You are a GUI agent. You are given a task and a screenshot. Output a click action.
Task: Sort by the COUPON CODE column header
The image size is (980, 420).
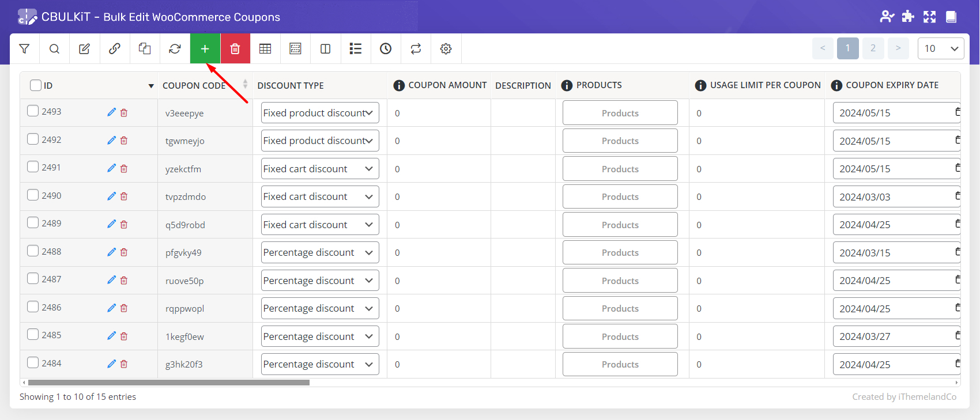[194, 85]
